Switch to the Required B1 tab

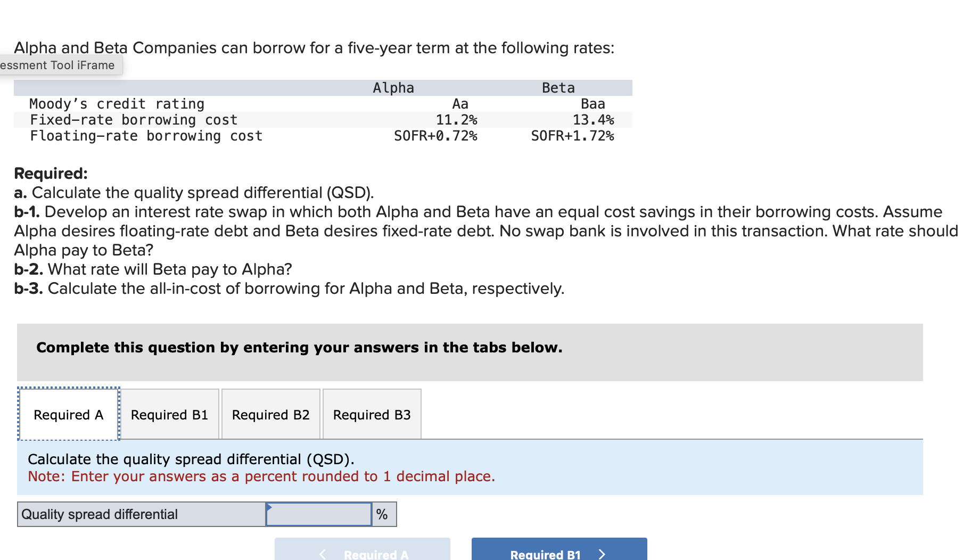point(170,414)
